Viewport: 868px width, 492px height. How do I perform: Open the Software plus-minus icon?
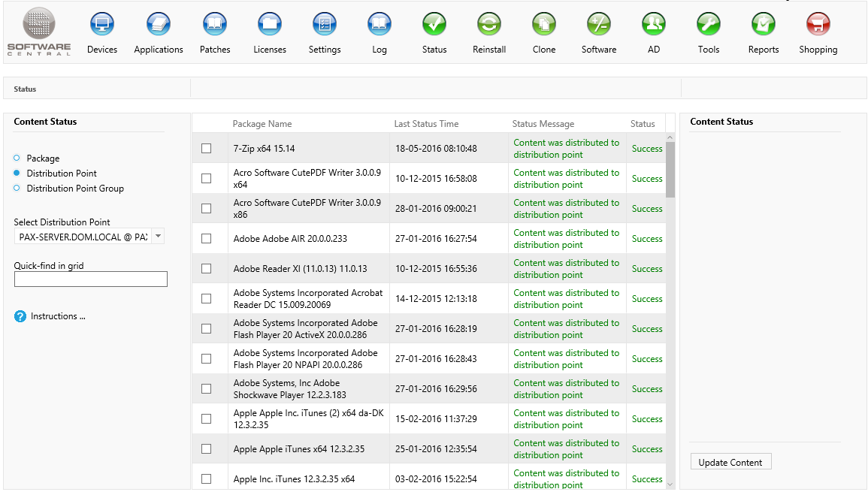click(599, 24)
